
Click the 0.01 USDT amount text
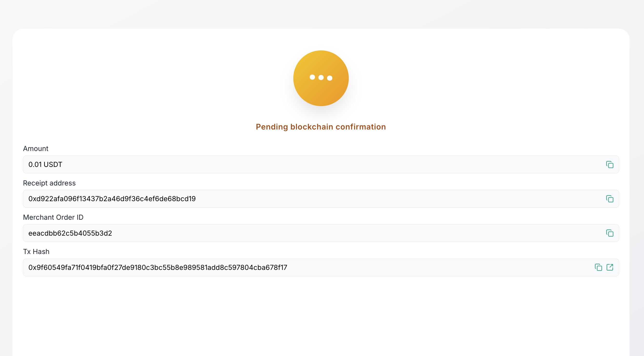[45, 165]
